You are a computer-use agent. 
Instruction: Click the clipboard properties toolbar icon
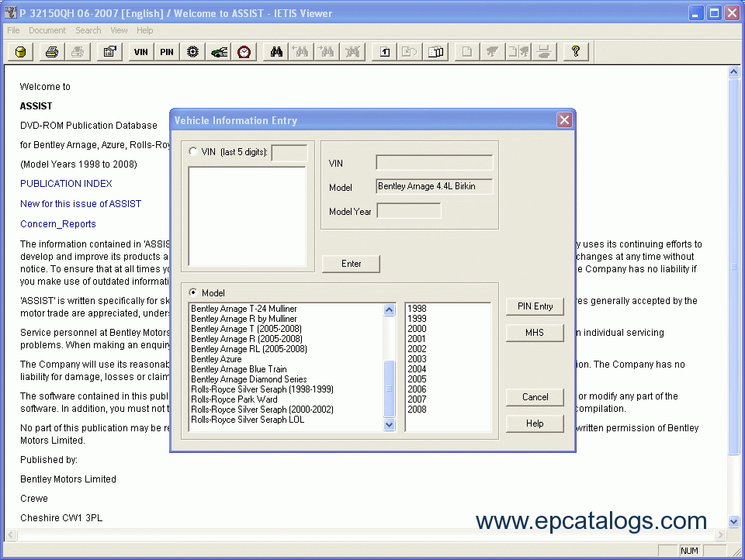tap(109, 52)
